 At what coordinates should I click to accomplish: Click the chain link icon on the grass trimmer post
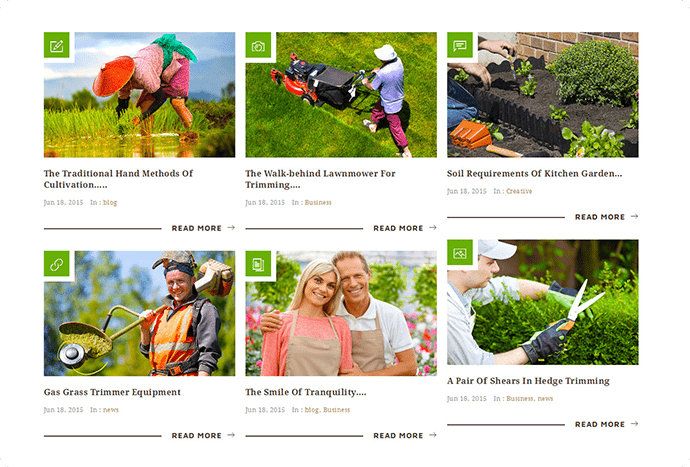(x=56, y=264)
